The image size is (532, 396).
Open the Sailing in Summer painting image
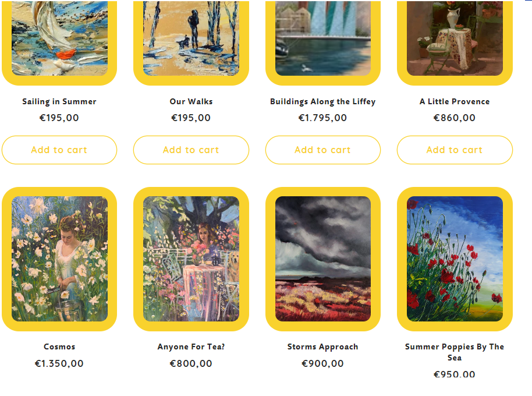point(59,43)
